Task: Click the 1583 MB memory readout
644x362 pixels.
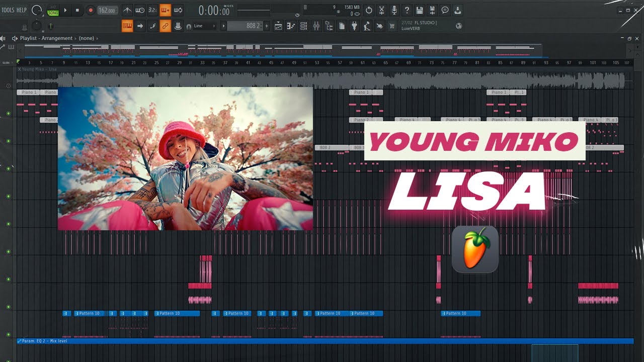Action: coord(352,7)
